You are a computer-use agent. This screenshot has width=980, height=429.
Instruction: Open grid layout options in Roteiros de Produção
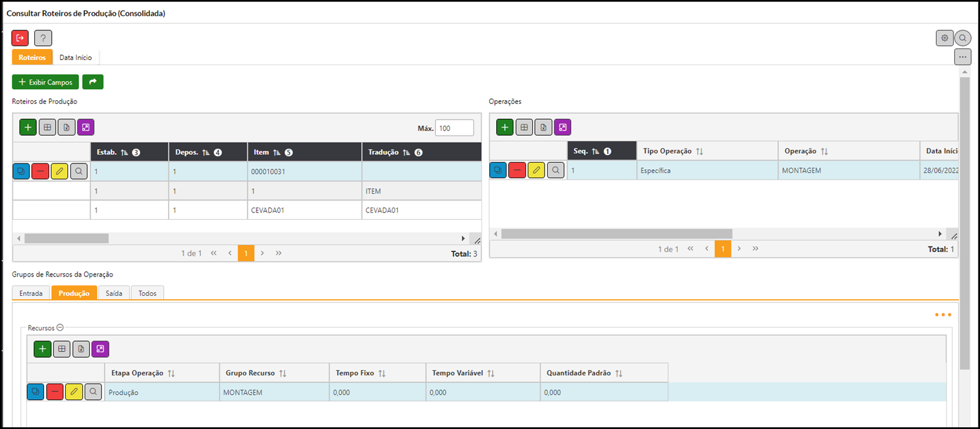coord(47,127)
